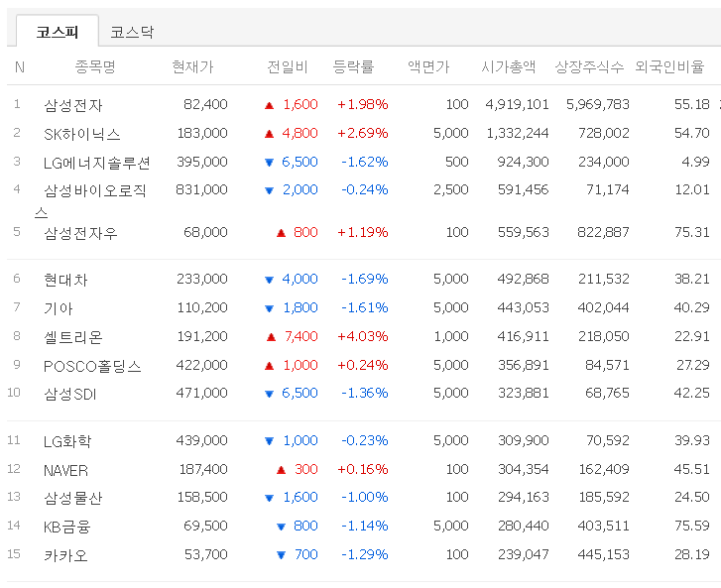
Task: Click the +4.03% change for 셀트리온
Action: pyautogui.click(x=363, y=336)
